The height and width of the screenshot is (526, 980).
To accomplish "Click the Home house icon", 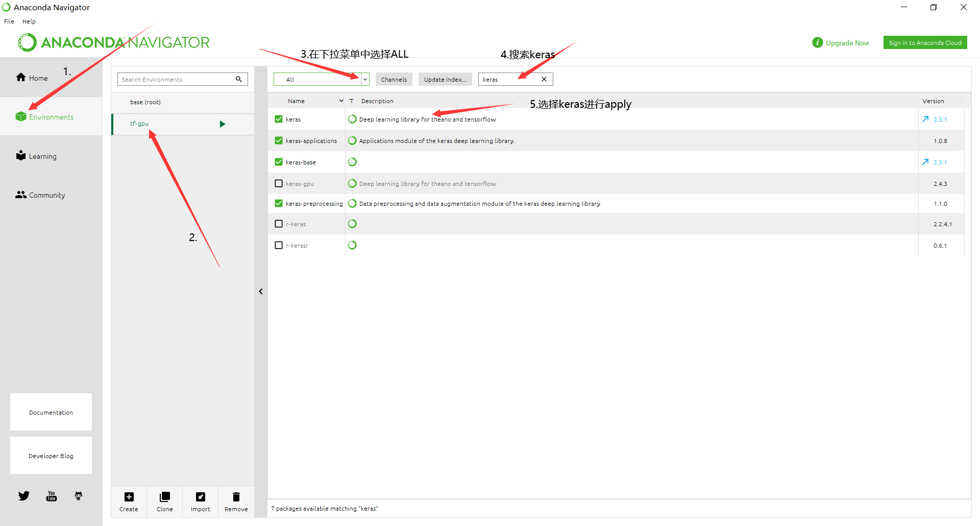I will [x=21, y=77].
